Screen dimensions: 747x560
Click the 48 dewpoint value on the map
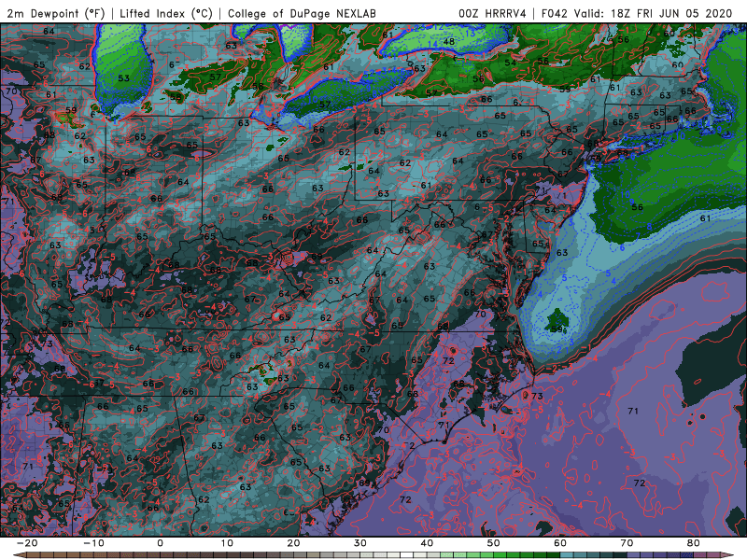449,42
